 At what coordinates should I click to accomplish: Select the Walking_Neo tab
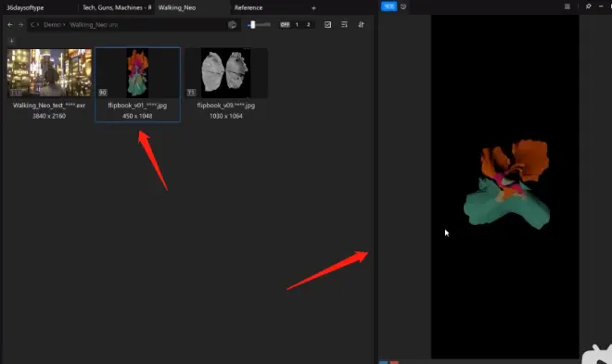[177, 7]
